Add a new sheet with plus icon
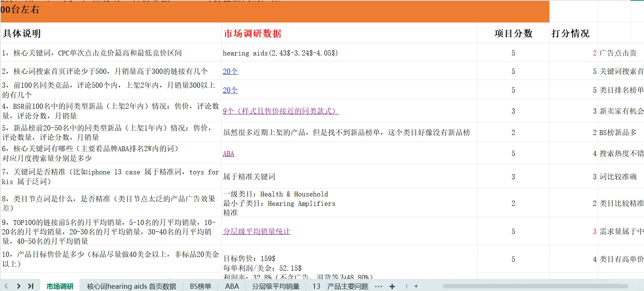Screen dimensions: 644x291 tap(392, 286)
